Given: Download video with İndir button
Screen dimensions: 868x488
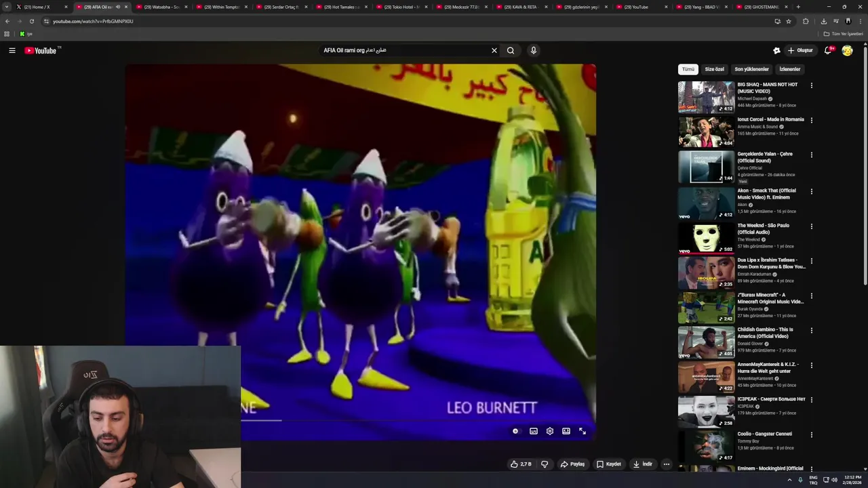Looking at the screenshot, I should coord(643,464).
